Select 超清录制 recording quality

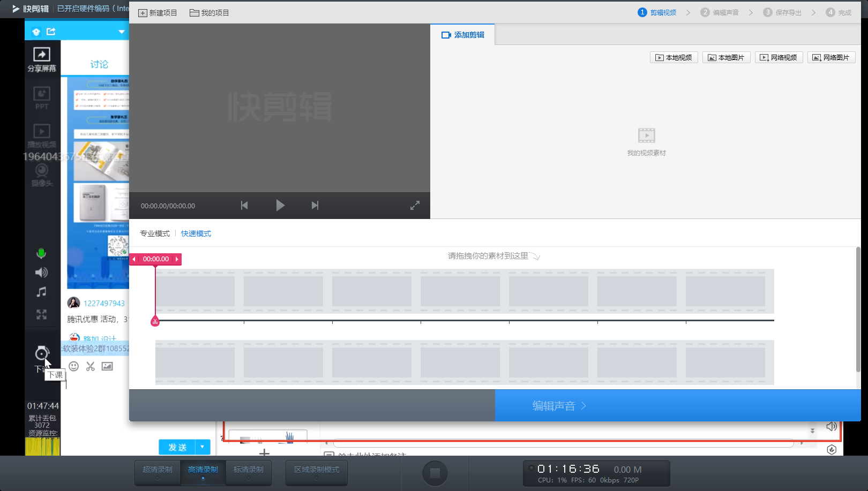point(158,472)
